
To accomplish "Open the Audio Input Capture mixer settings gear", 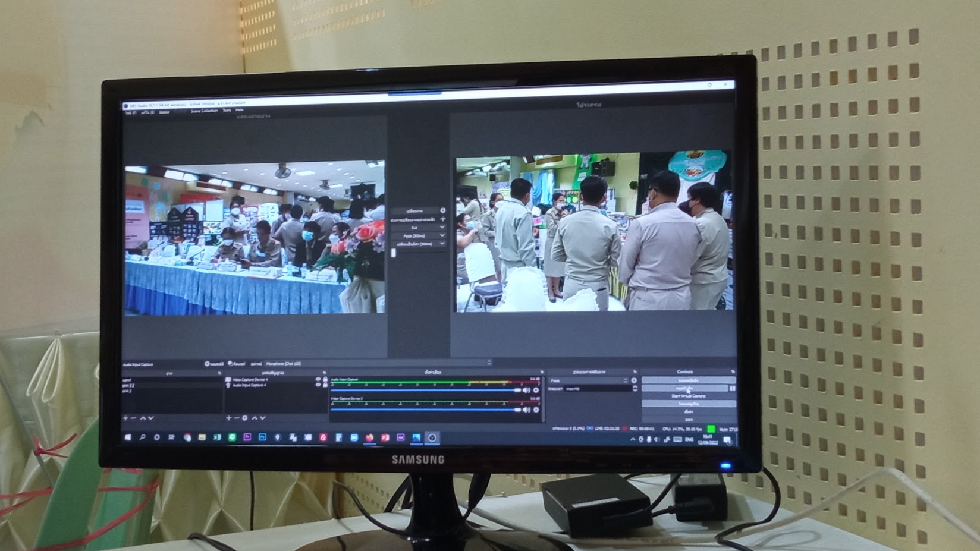I will tap(536, 391).
